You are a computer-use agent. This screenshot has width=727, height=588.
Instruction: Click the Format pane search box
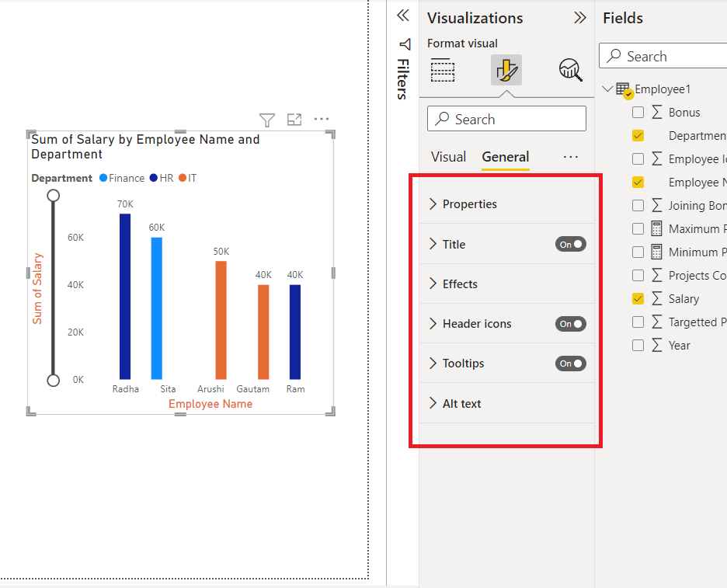coord(506,119)
